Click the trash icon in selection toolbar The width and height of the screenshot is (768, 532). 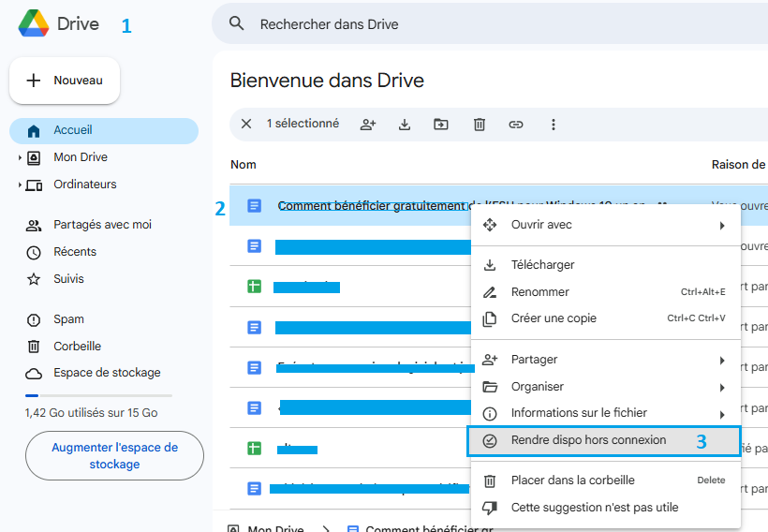point(479,125)
